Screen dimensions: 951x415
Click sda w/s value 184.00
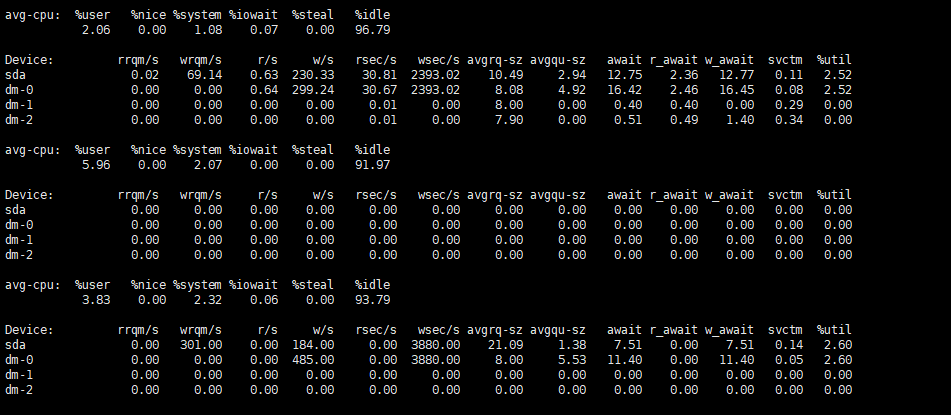pos(313,345)
